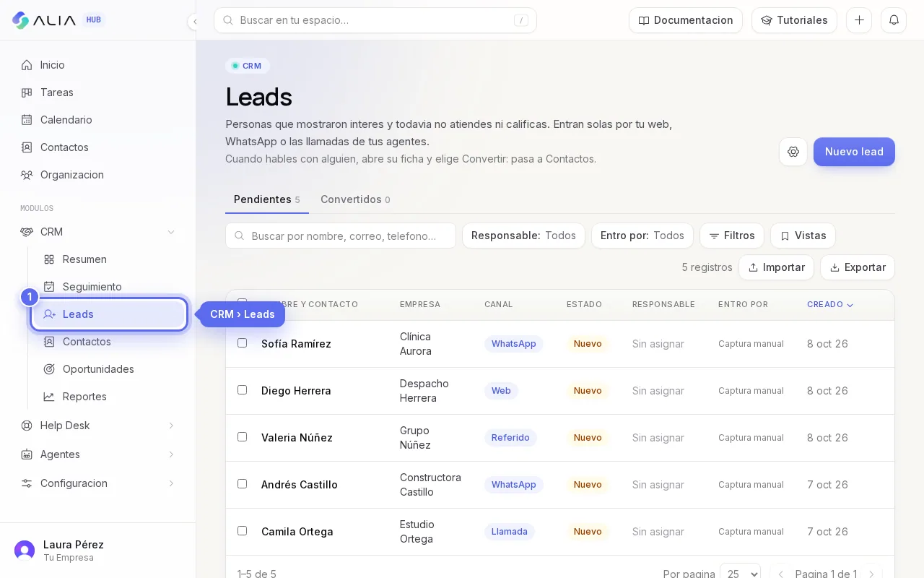Open CRM Reportes page
The height and width of the screenshot is (578, 924).
click(109, 397)
